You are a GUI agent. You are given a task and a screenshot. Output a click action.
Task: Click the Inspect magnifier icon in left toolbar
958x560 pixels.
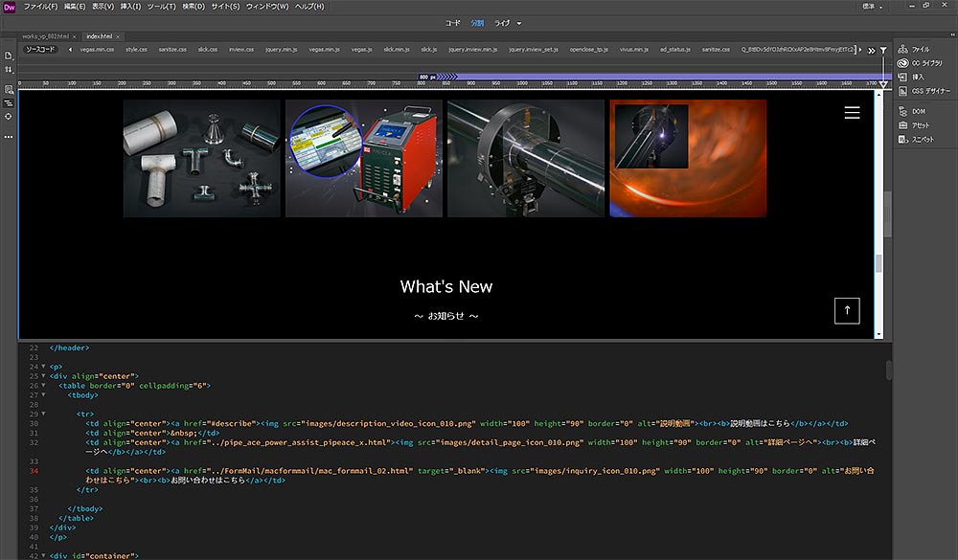click(9, 90)
